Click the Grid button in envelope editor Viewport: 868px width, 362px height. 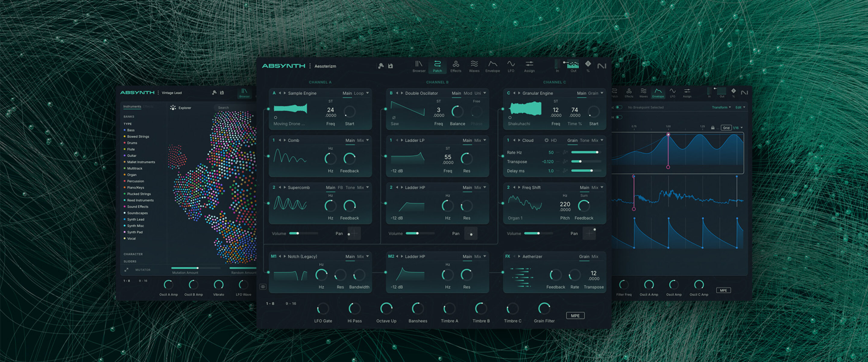726,128
